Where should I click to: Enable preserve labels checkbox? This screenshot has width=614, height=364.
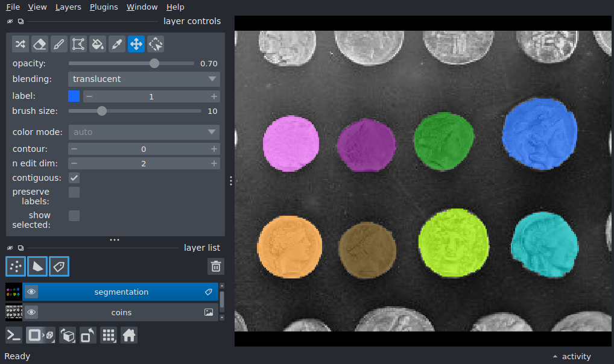[74, 192]
